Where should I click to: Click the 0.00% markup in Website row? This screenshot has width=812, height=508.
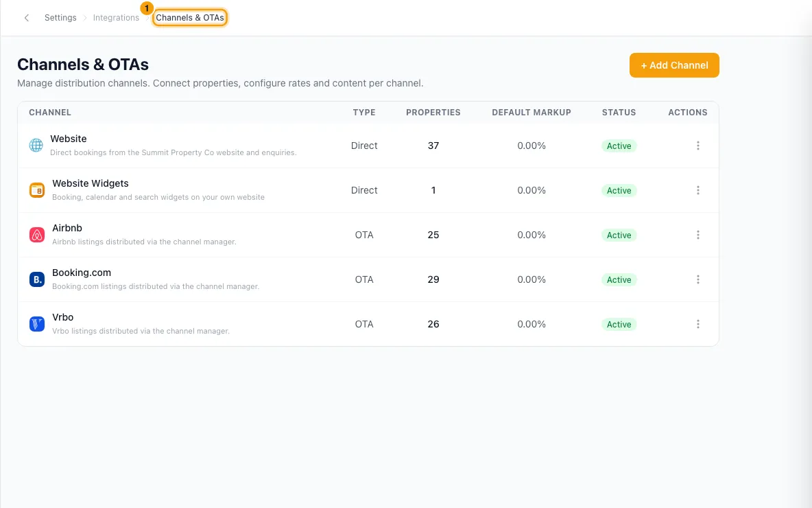[532, 146]
